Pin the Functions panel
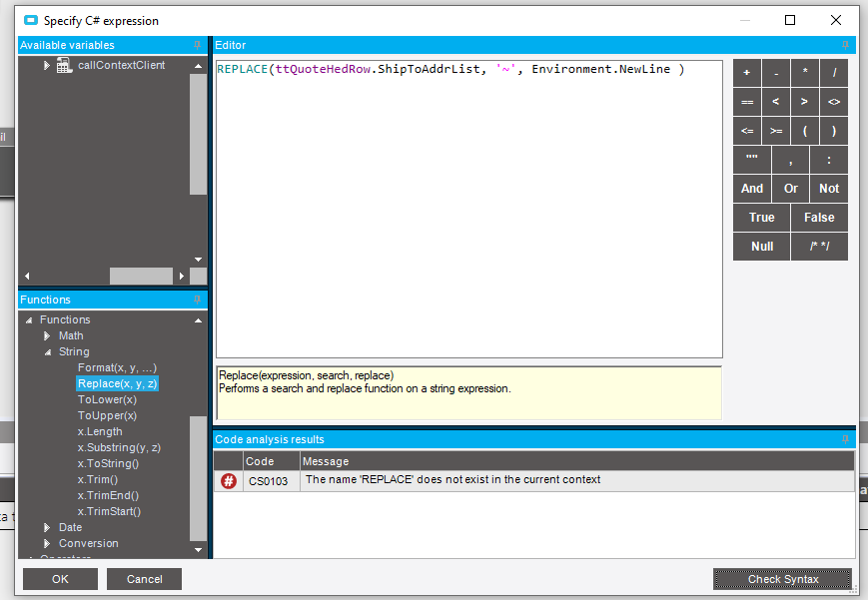 pyautogui.click(x=197, y=300)
